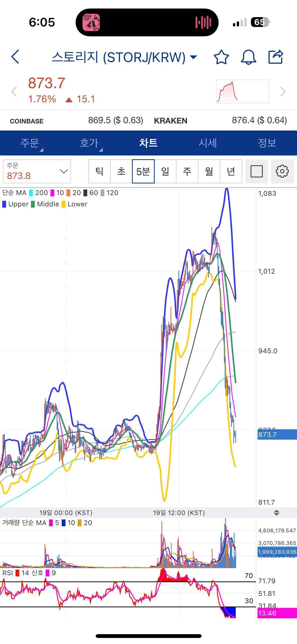This screenshot has height=644, width=297.
Task: Open the 시세 tab
Action: pyautogui.click(x=208, y=143)
